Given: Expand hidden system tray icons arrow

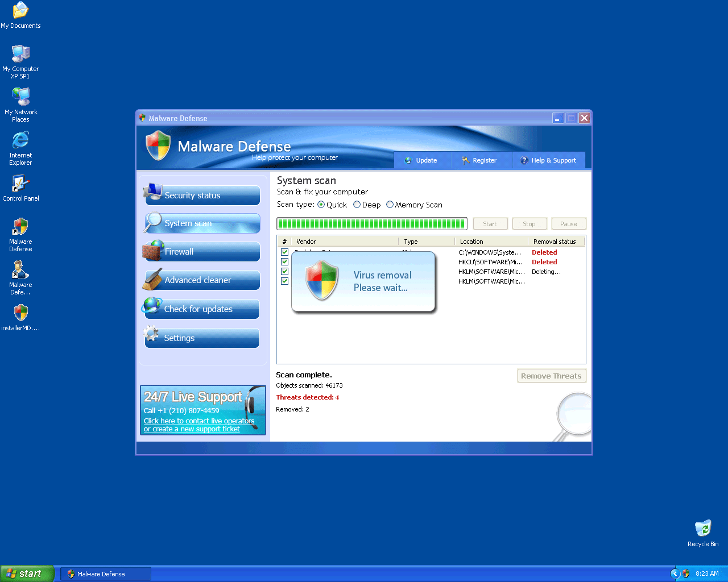Looking at the screenshot, I should [x=675, y=573].
